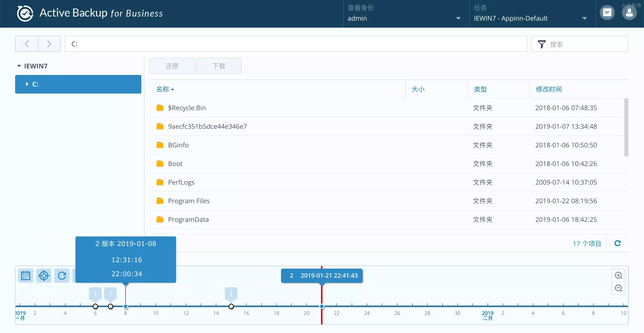Click the 还原 restore button
The height and width of the screenshot is (333, 644).
click(172, 66)
